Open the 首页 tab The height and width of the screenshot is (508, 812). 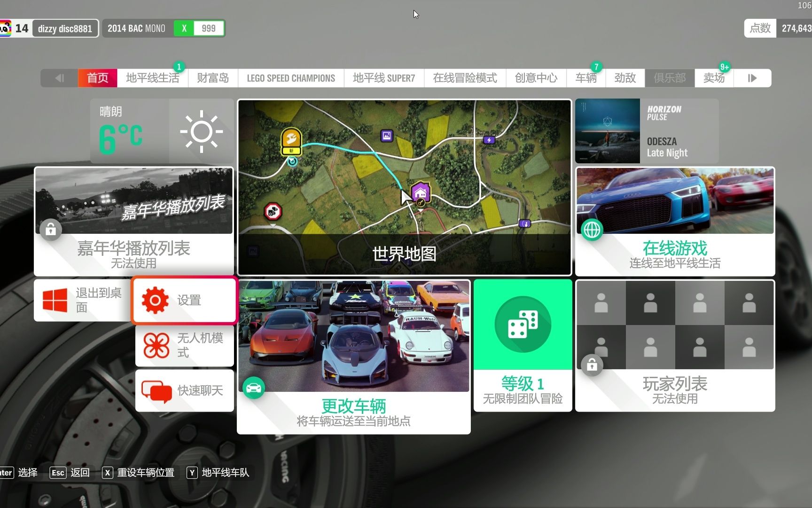98,78
